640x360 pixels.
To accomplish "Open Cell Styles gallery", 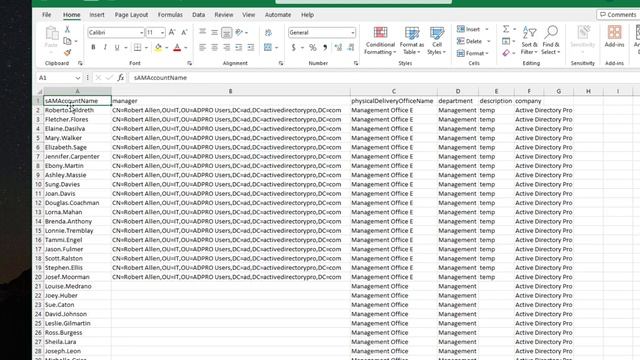I will (436, 41).
